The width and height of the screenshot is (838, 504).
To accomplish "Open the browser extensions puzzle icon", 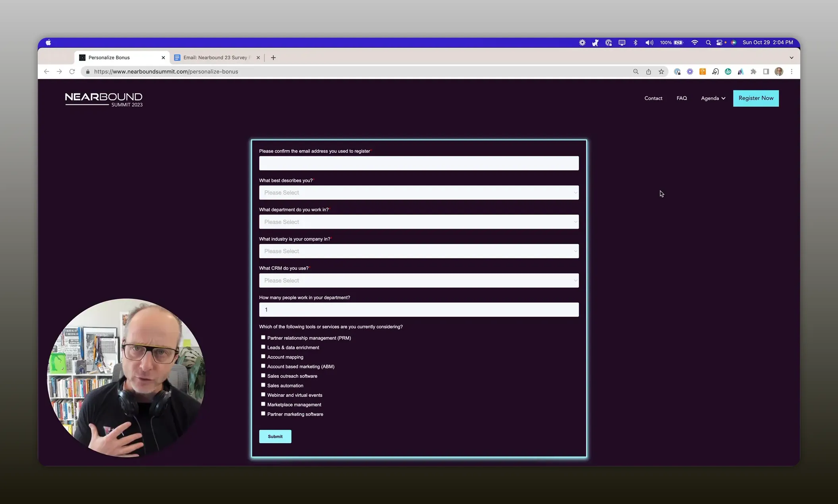I will point(753,71).
